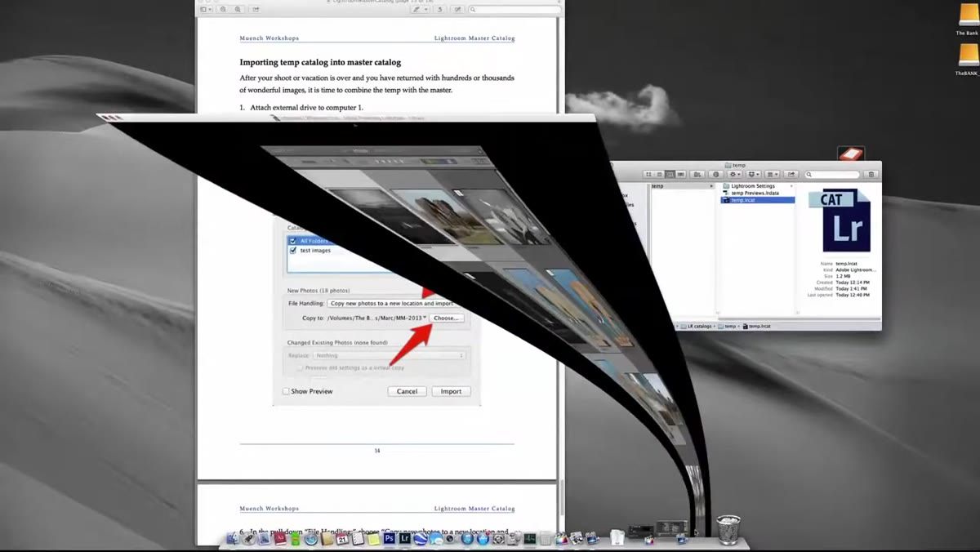The image size is (980, 552).
Task: Open Dropbox menu in Finder toolbar
Action: (x=754, y=174)
